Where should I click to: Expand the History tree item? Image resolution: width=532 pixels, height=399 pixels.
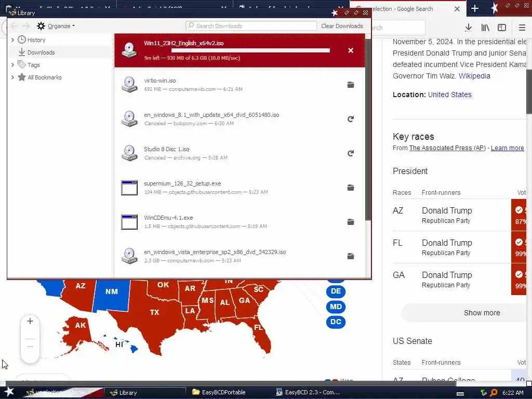tap(12, 40)
